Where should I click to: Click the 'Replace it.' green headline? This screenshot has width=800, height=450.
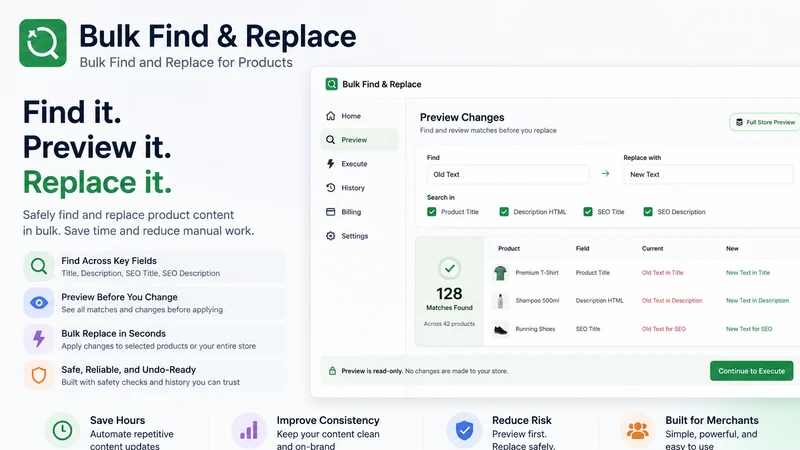[x=97, y=183]
